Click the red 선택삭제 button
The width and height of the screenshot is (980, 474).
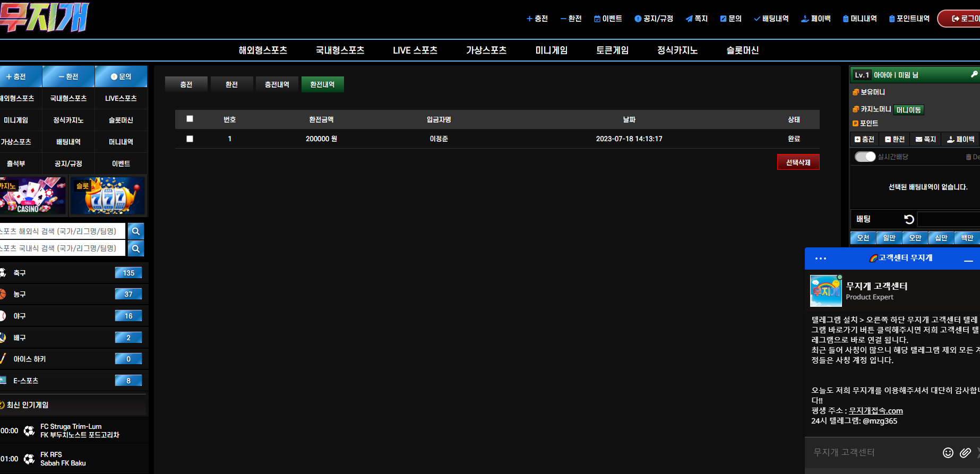tap(798, 162)
